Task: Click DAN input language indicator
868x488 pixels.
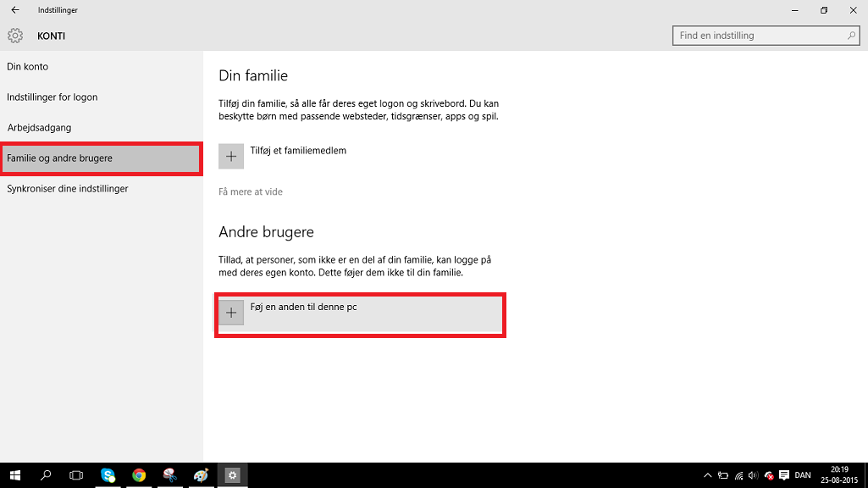Action: (803, 475)
